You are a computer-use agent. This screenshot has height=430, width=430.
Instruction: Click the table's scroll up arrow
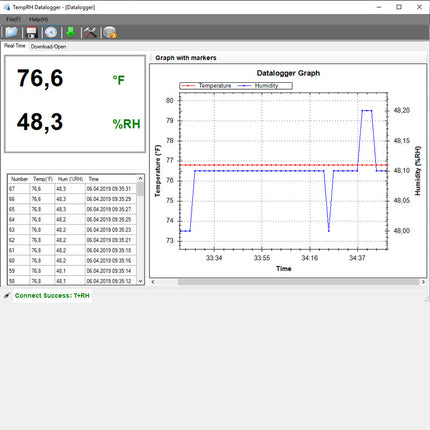click(x=141, y=179)
